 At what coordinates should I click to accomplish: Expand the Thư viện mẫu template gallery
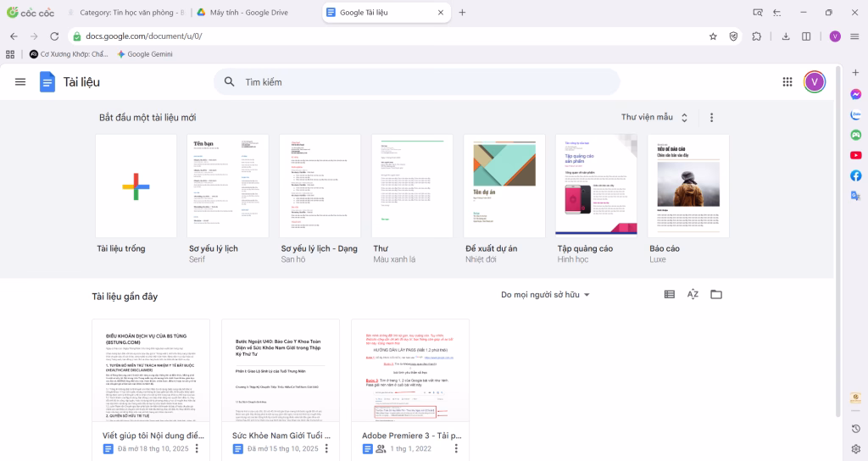pos(654,117)
